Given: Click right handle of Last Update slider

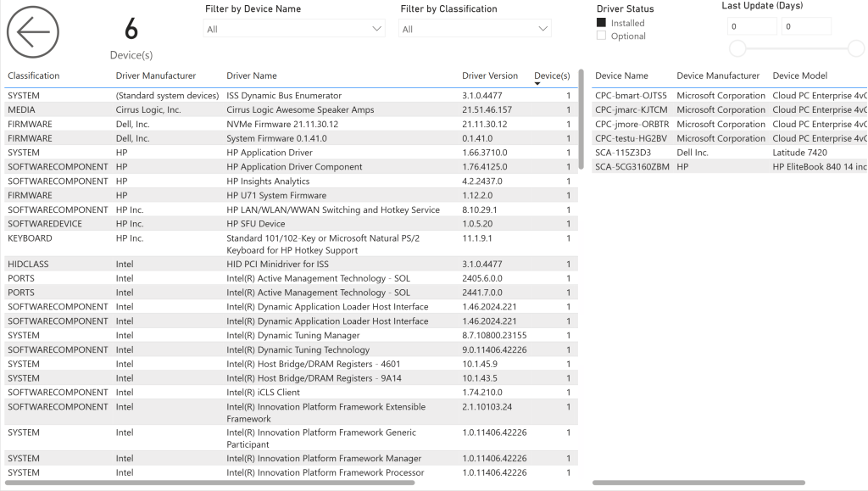Looking at the screenshot, I should point(856,48).
